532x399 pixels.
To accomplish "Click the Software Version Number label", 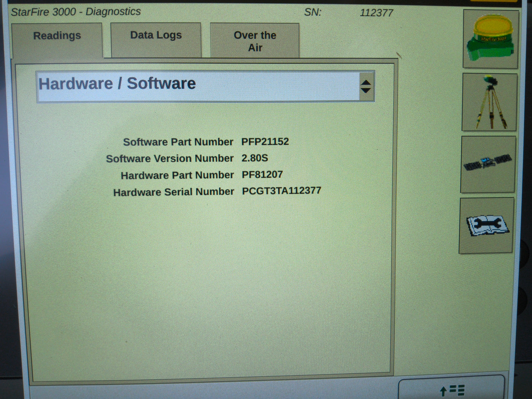I will [170, 159].
